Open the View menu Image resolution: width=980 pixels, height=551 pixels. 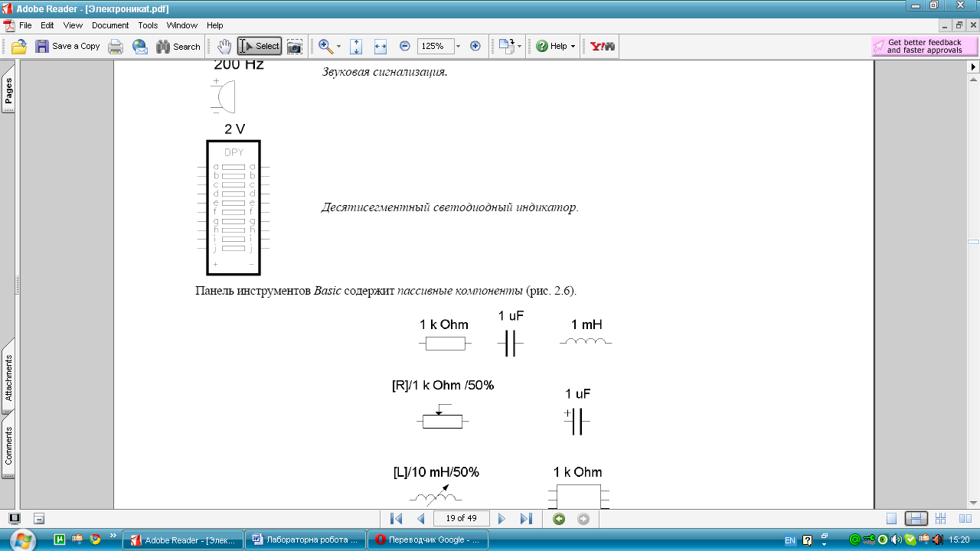tap(73, 25)
